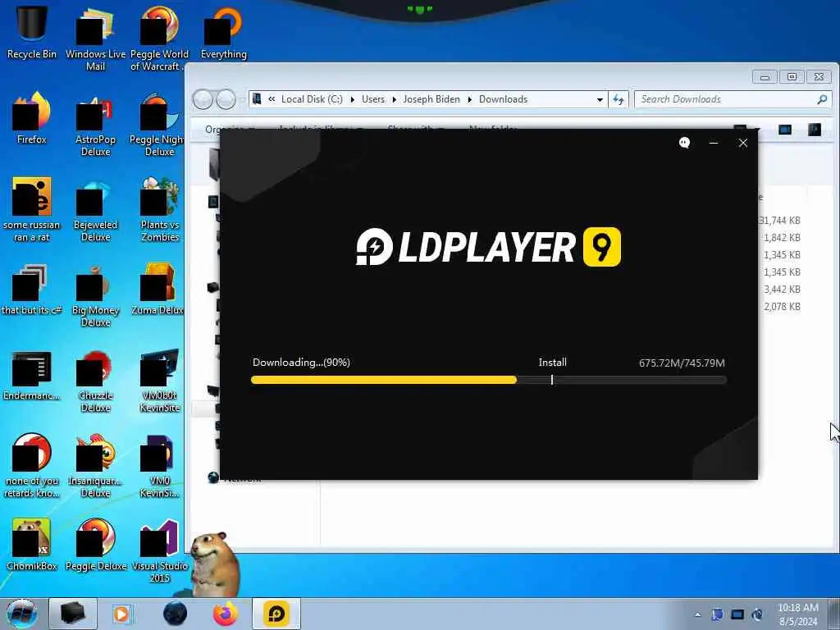Viewport: 840px width, 630px height.
Task: Select the 'some russian ran a rat' icon
Action: pos(32,209)
